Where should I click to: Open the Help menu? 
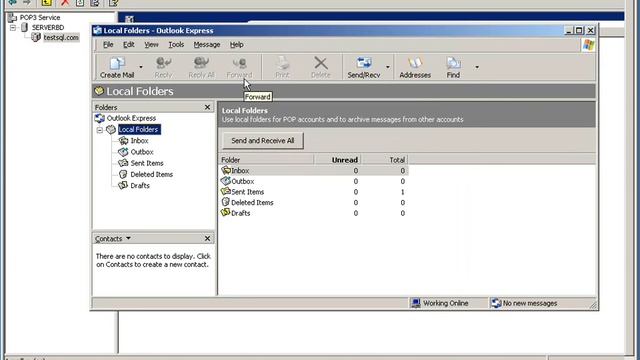coord(236,44)
